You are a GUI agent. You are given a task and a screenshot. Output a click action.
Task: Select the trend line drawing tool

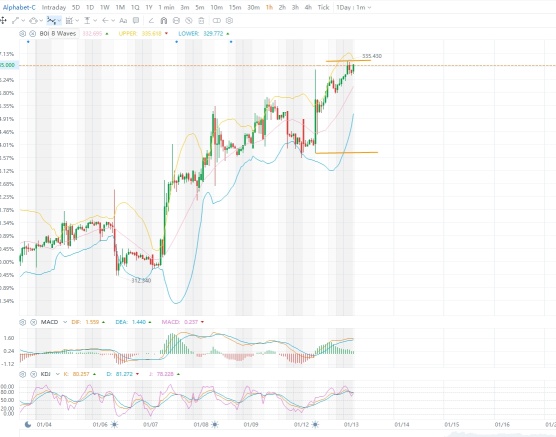[x=15, y=21]
